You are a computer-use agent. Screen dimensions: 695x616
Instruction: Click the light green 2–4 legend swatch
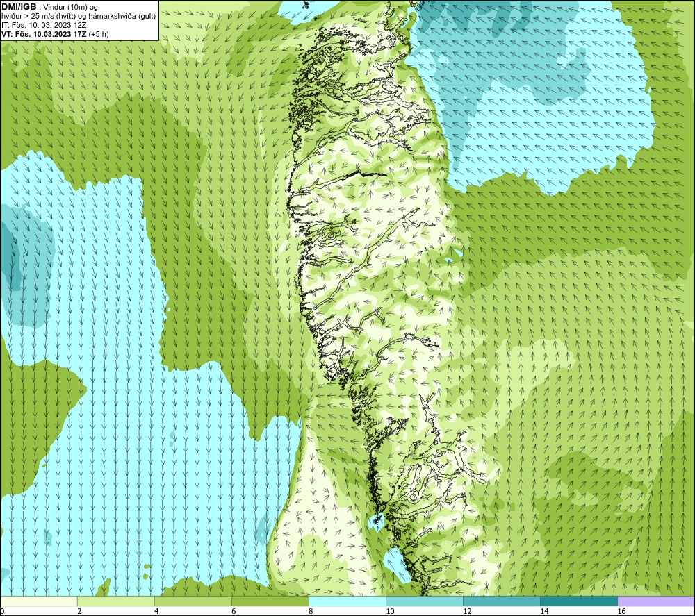click(116, 601)
